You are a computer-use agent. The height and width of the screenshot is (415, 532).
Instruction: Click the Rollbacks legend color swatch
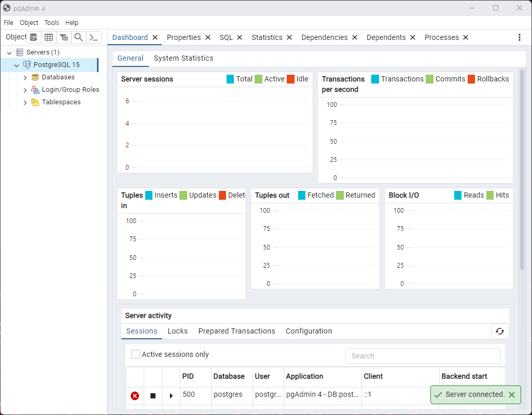pyautogui.click(x=471, y=79)
